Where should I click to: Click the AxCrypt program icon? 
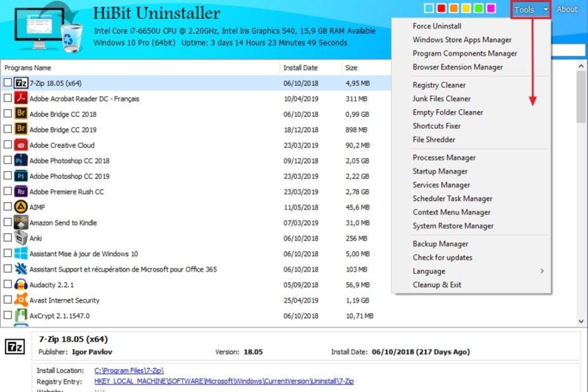coord(21,315)
